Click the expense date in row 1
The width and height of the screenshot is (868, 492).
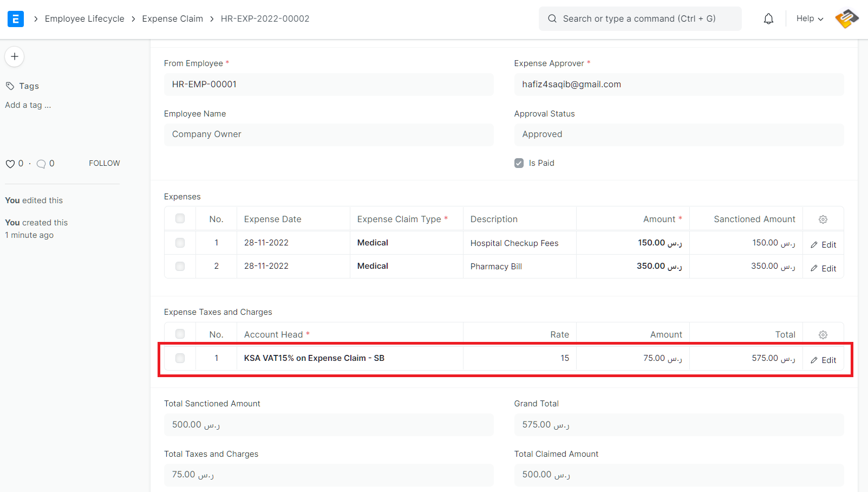tap(293, 243)
